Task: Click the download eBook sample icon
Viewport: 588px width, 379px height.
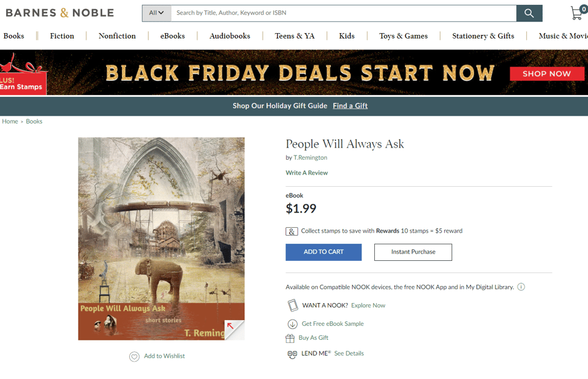Action: (292, 324)
